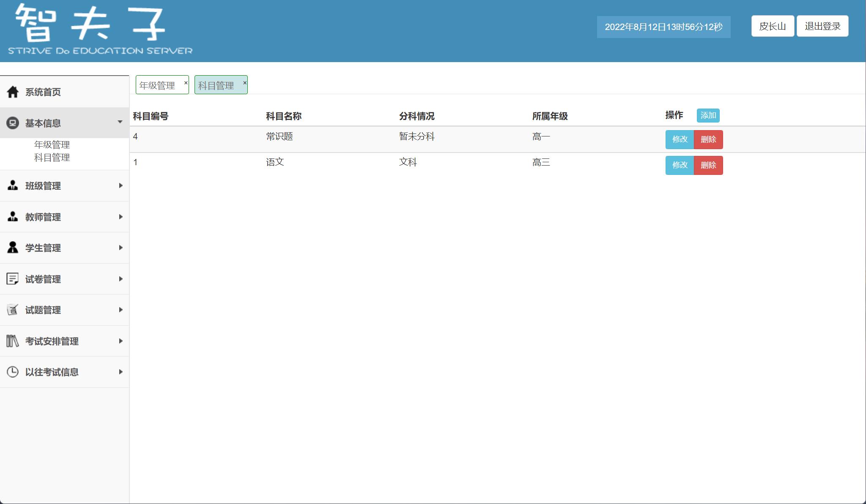The height and width of the screenshot is (504, 866).
Task: Click 修改 for the 常识题 subject
Action: click(x=680, y=139)
